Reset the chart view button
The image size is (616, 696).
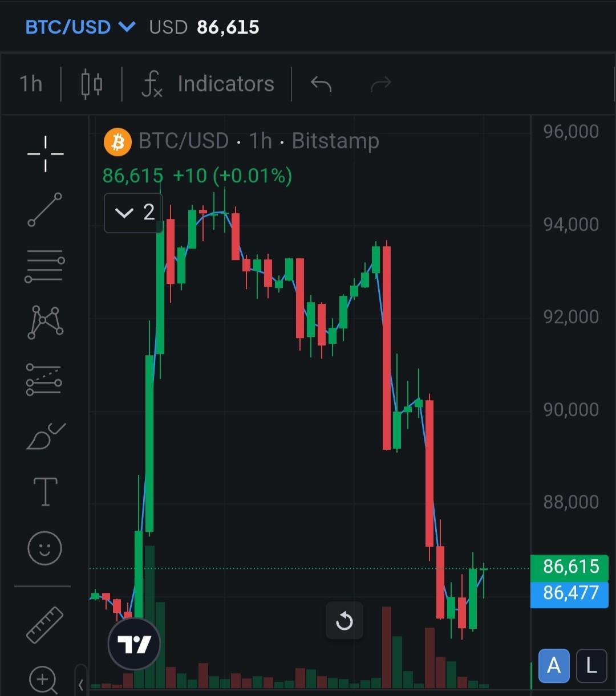(x=344, y=620)
